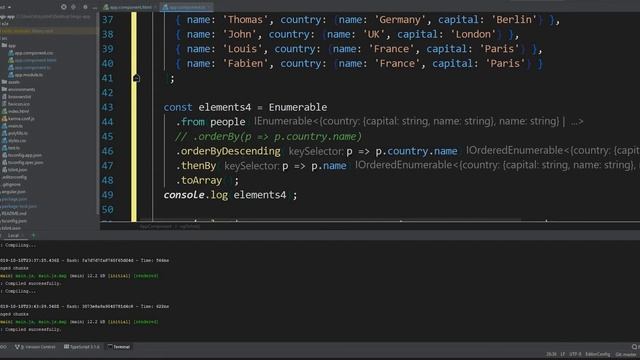Open app.component.css in project tree
The width and height of the screenshot is (640, 360).
tap(31, 53)
